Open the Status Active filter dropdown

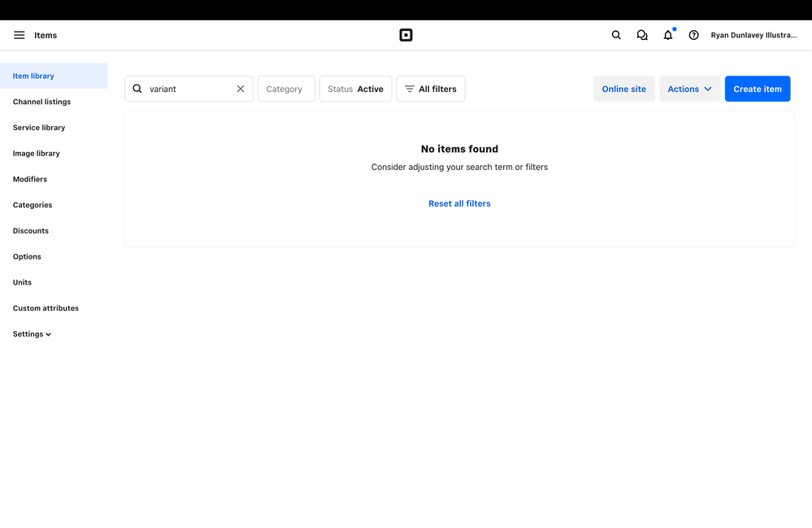(x=355, y=89)
